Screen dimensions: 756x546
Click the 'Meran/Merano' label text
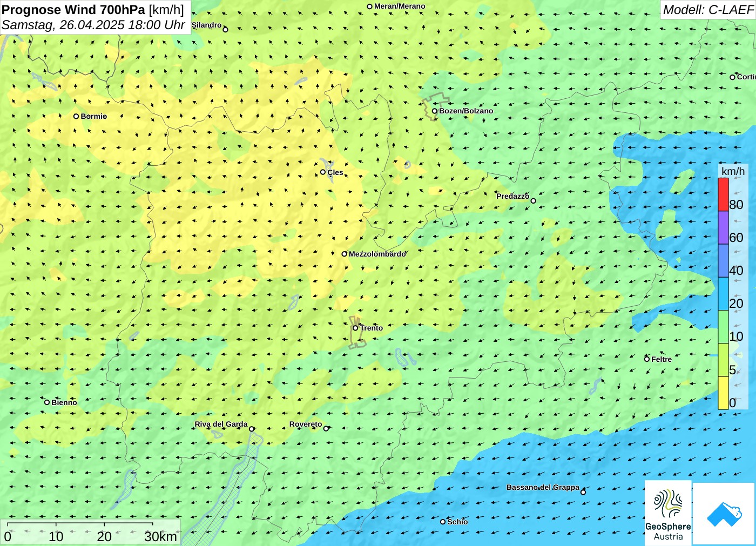click(400, 6)
